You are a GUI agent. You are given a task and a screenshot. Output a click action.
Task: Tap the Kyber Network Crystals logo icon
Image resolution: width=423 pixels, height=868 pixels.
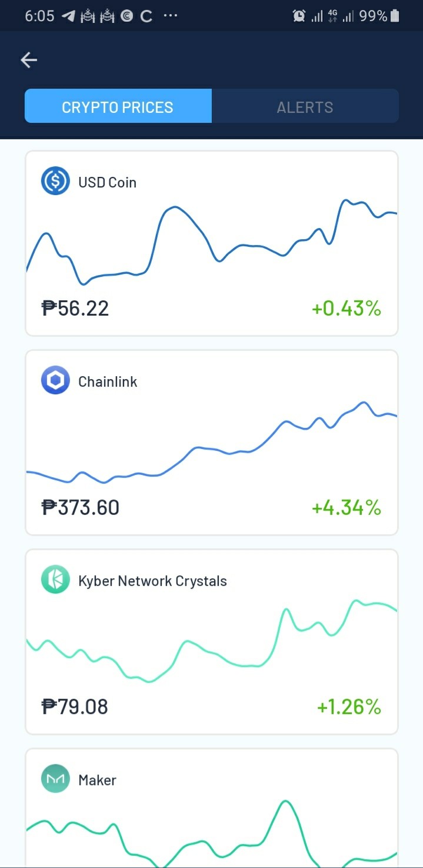click(55, 579)
